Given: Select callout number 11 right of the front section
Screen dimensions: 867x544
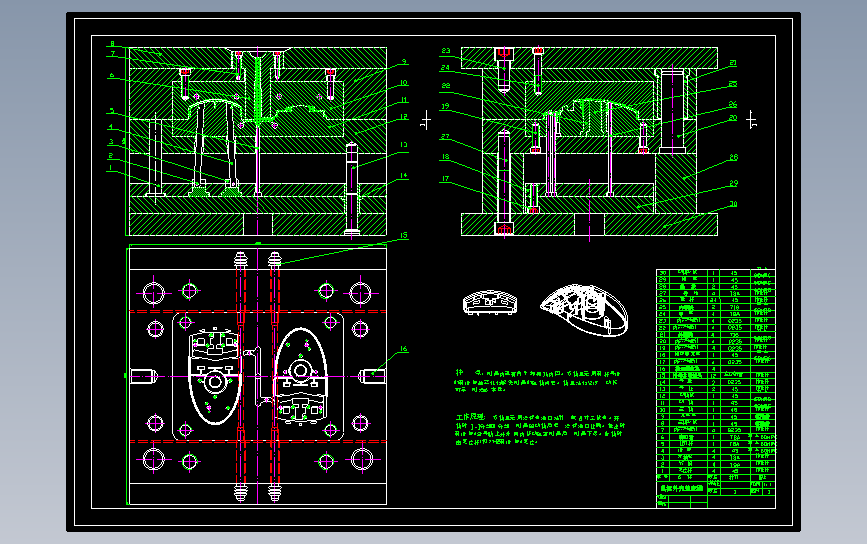Looking at the screenshot, I should point(404,100).
